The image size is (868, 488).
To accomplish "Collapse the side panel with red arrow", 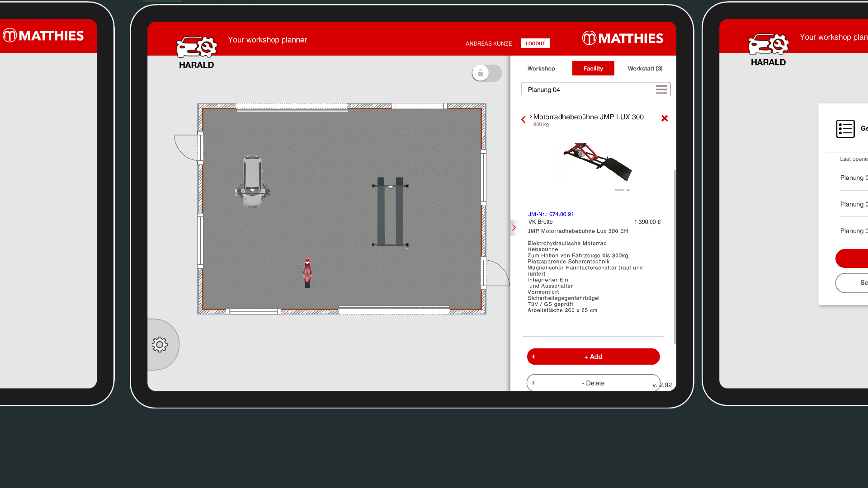I will point(514,228).
